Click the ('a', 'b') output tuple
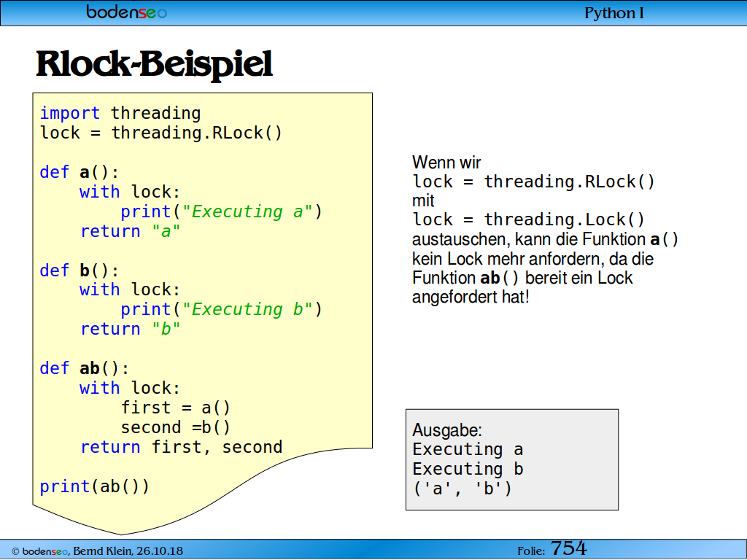 (462, 489)
